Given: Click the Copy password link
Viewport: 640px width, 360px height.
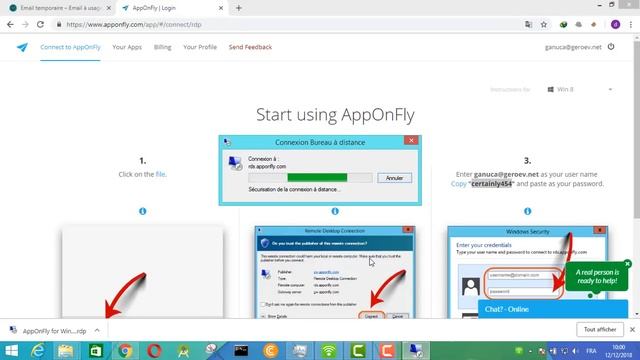Looking at the screenshot, I should coord(458,184).
